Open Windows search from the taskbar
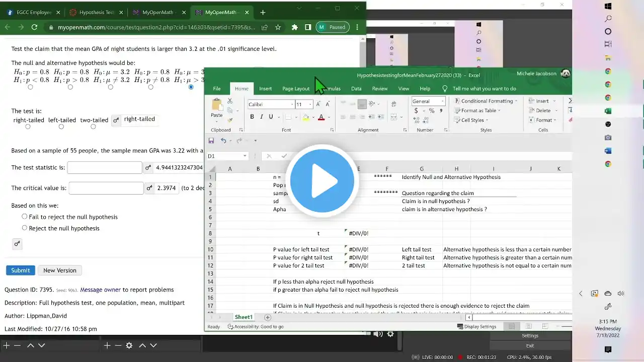Viewport: 644px width, 362px height. (608, 19)
